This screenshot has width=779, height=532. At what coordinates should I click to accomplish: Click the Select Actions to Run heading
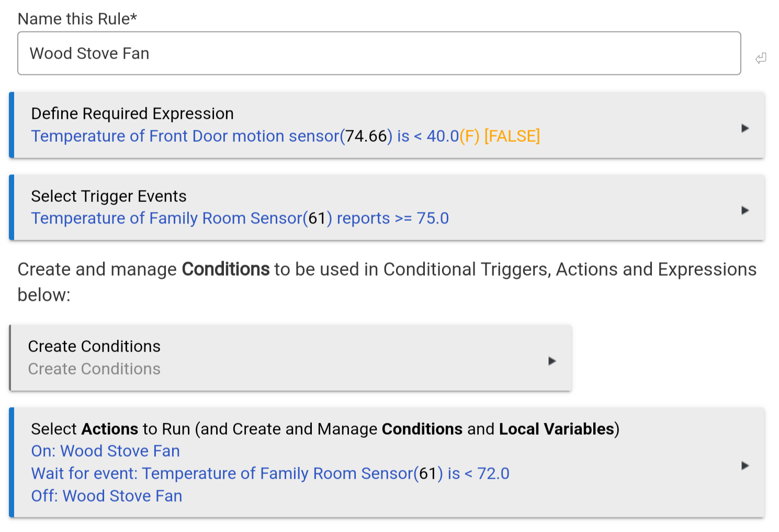tap(325, 429)
